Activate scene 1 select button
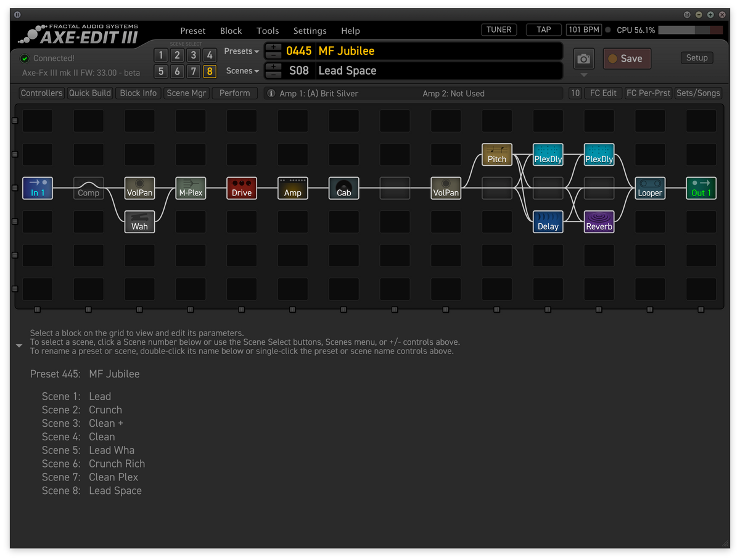Screen dimensions: 740x560 point(161,56)
